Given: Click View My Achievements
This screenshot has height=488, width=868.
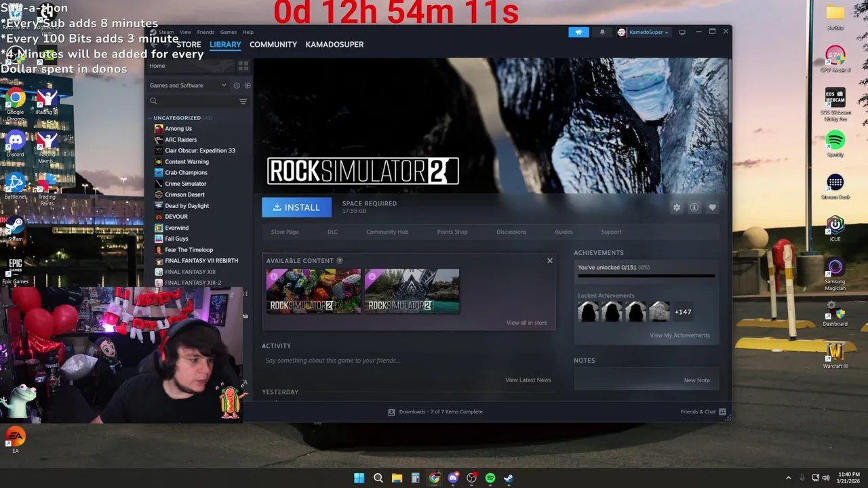Looking at the screenshot, I should pos(679,335).
